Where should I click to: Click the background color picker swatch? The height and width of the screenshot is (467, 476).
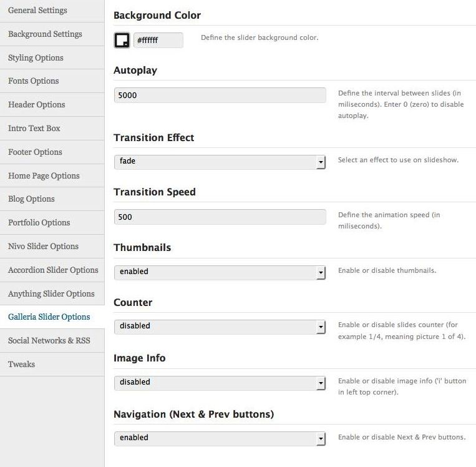click(x=122, y=41)
